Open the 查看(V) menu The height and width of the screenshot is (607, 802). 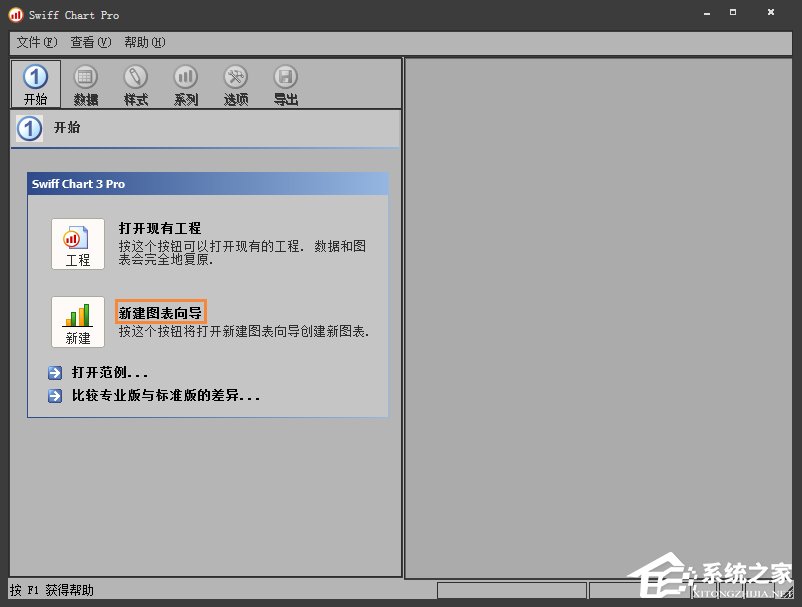[x=90, y=42]
